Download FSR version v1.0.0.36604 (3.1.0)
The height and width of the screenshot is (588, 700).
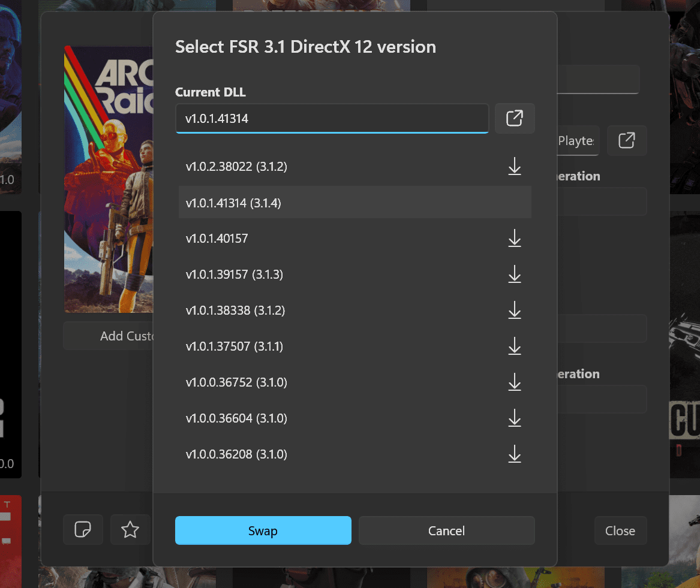[514, 418]
